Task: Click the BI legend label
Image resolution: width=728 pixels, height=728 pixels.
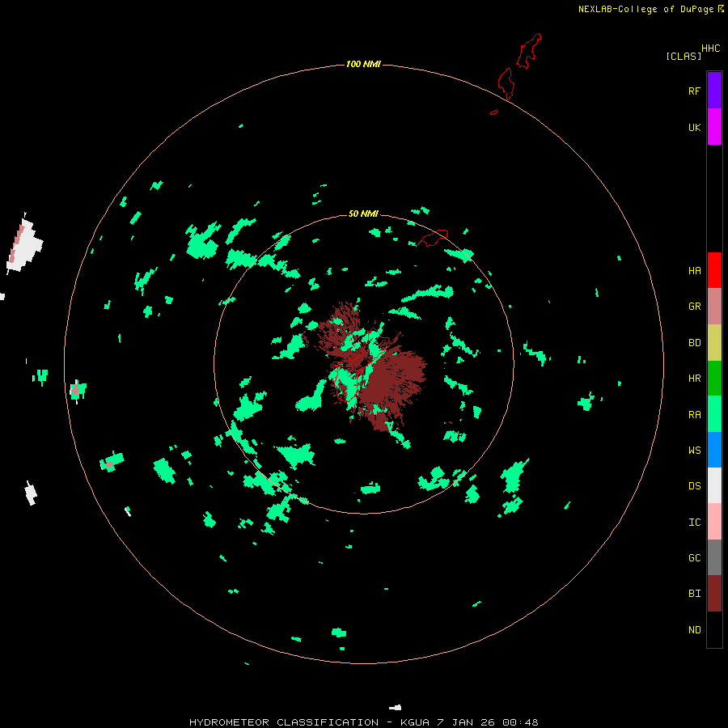Action: (695, 594)
